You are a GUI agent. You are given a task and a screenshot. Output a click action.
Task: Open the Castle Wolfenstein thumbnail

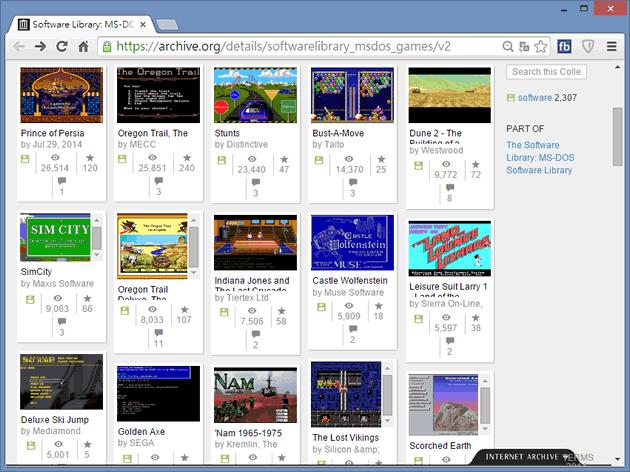[352, 243]
